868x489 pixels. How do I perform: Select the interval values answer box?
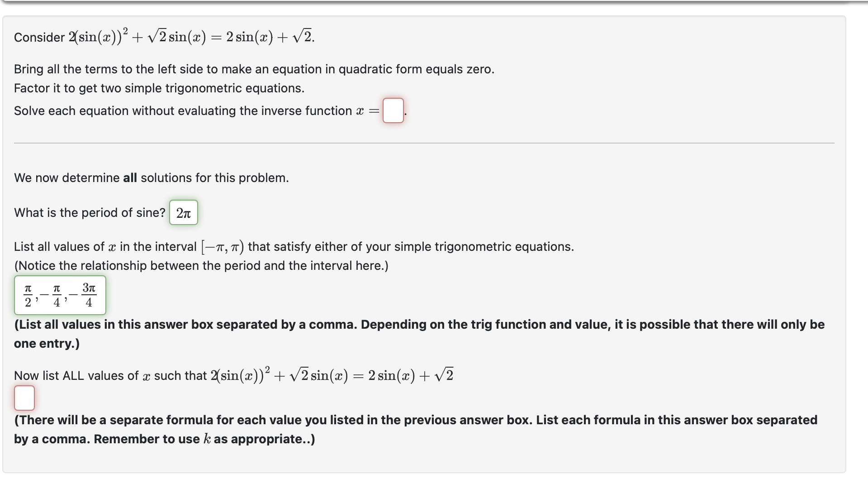point(60,295)
